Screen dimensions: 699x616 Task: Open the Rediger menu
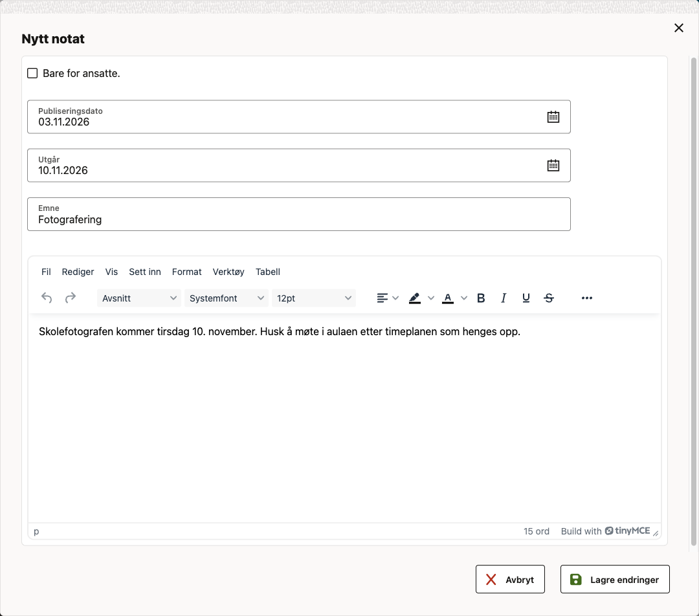point(78,272)
